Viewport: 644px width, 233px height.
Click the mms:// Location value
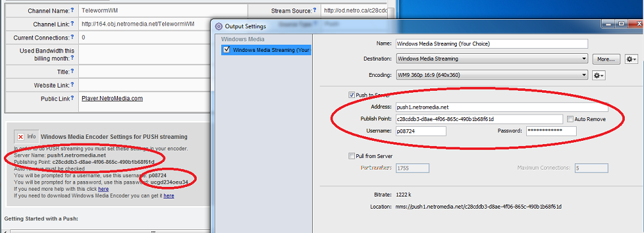[x=479, y=206]
